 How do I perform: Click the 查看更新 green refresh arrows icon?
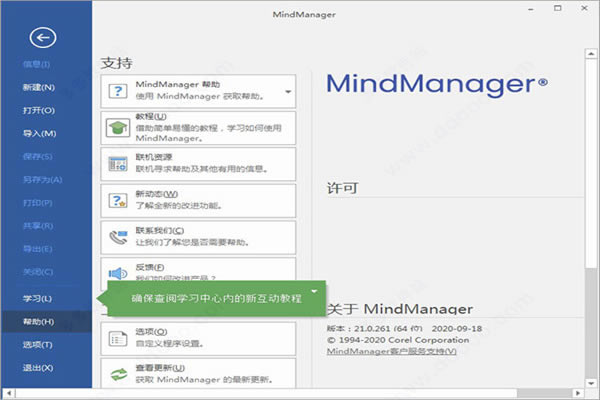tap(119, 374)
